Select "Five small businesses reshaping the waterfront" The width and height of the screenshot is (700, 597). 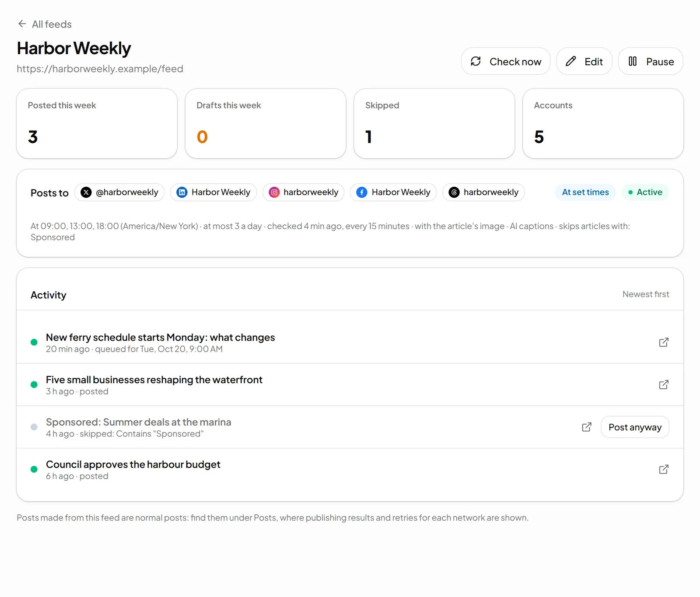154,380
